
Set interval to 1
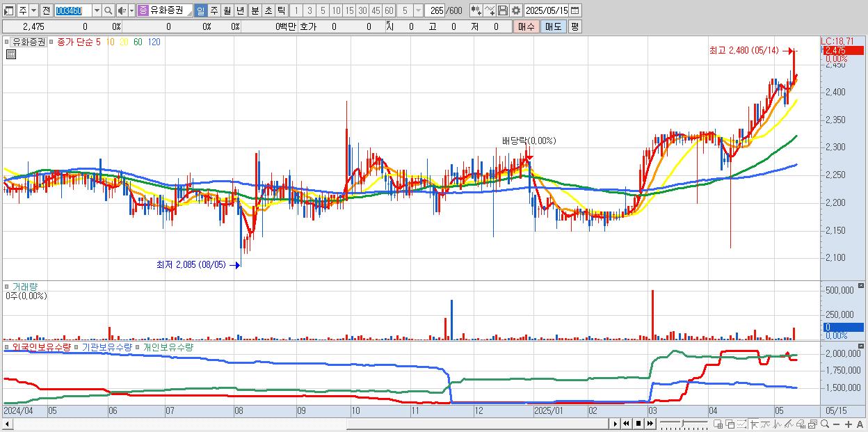[x=296, y=10]
